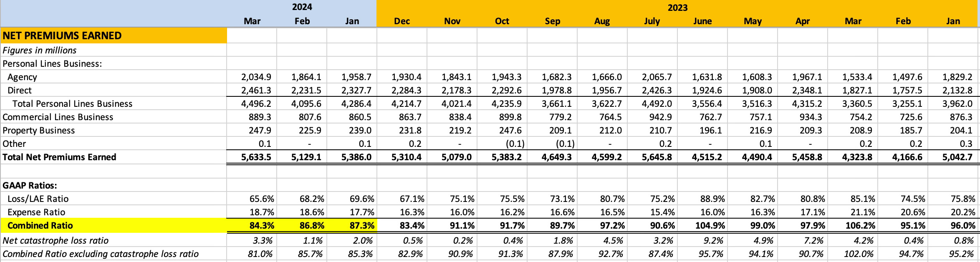The height and width of the screenshot is (262, 980).
Task: Select Total Net Premiums Earned 5,310.4
Action: [x=407, y=157]
